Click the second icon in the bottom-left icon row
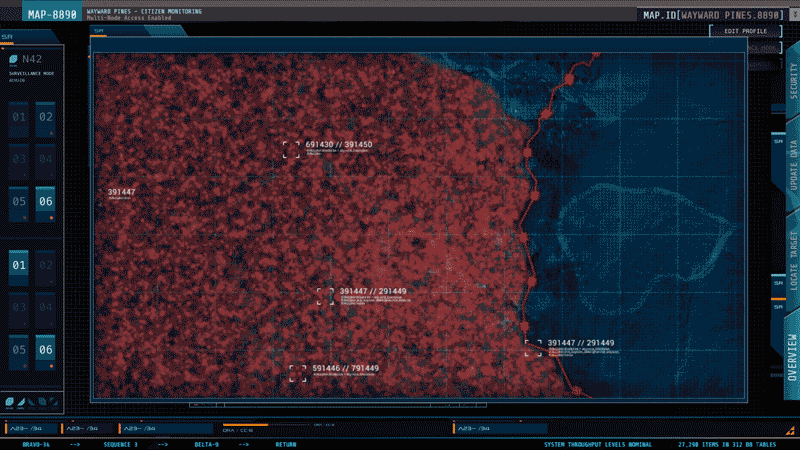800x450 pixels. pyautogui.click(x=20, y=402)
